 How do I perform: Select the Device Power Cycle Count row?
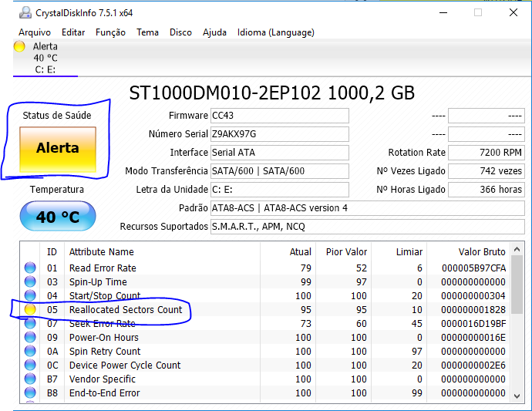(265, 366)
